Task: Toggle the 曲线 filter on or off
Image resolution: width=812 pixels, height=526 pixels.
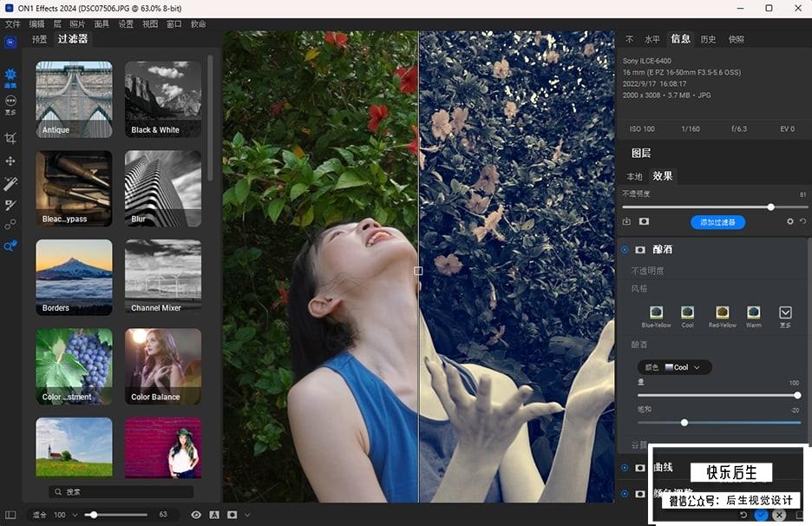Action: [x=625, y=468]
